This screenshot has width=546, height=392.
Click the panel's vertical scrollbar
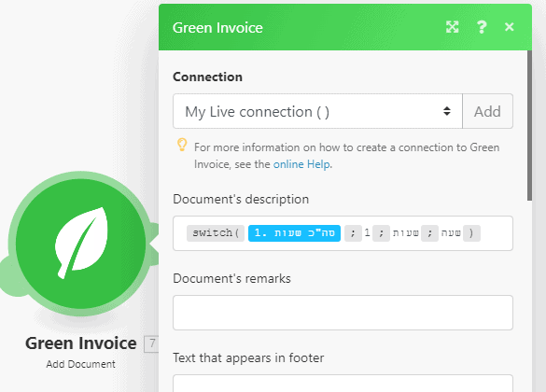pos(529,125)
